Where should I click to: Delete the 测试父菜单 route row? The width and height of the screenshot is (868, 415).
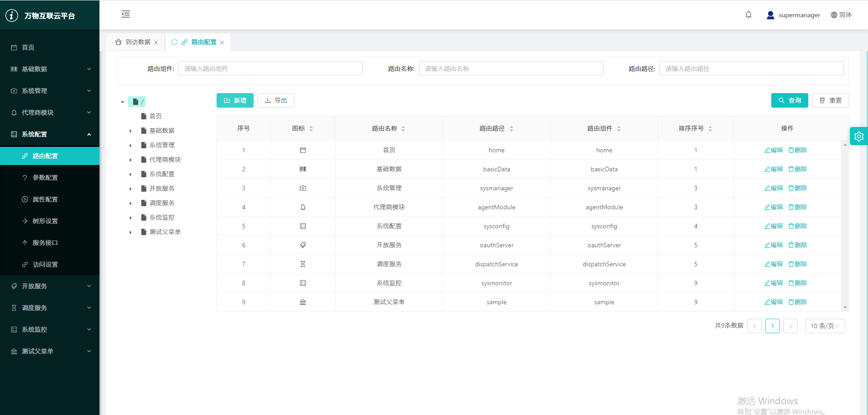[798, 302]
